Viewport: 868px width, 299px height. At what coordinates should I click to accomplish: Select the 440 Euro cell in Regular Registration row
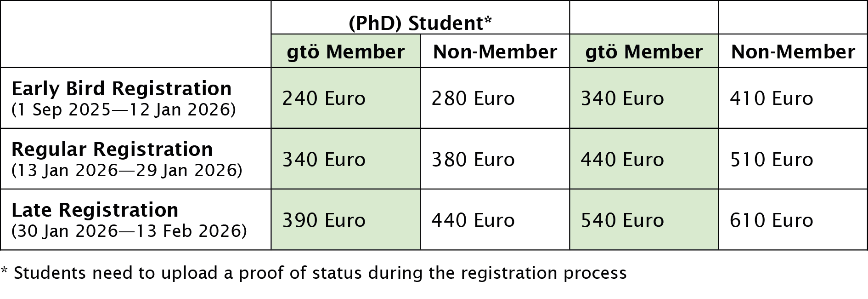[x=622, y=160]
